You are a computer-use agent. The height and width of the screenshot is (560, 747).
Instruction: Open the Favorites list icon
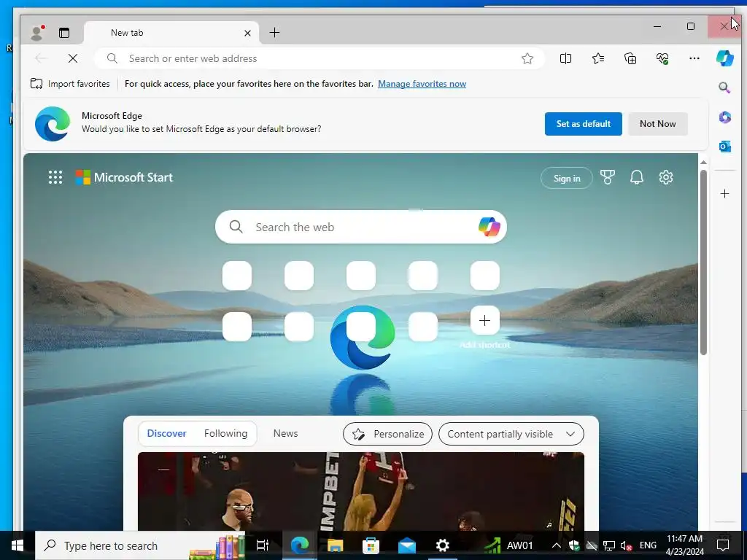pos(598,58)
